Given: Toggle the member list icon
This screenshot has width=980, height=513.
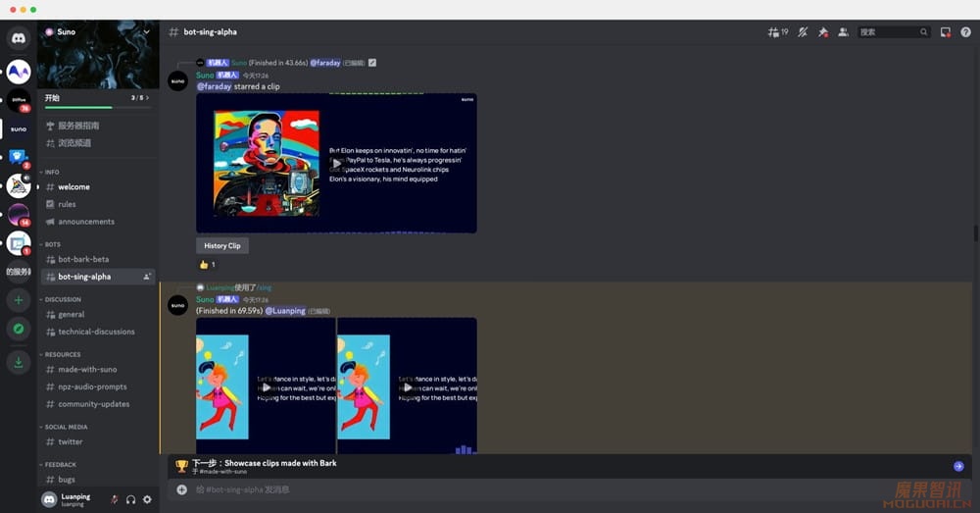Looking at the screenshot, I should coord(843,32).
